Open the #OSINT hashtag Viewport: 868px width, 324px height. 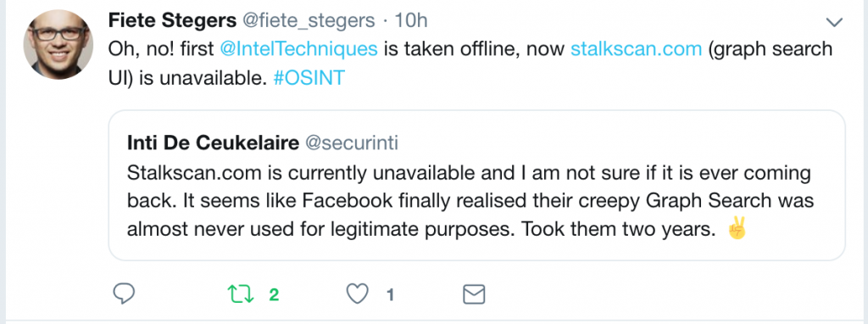[309, 79]
